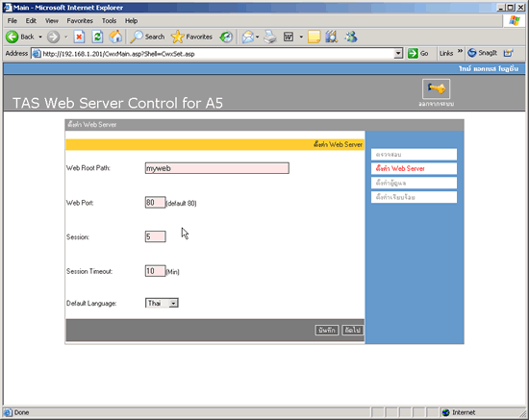The width and height of the screenshot is (529, 420).
Task: Expand the Links toolbar chevron
Action: tap(460, 51)
